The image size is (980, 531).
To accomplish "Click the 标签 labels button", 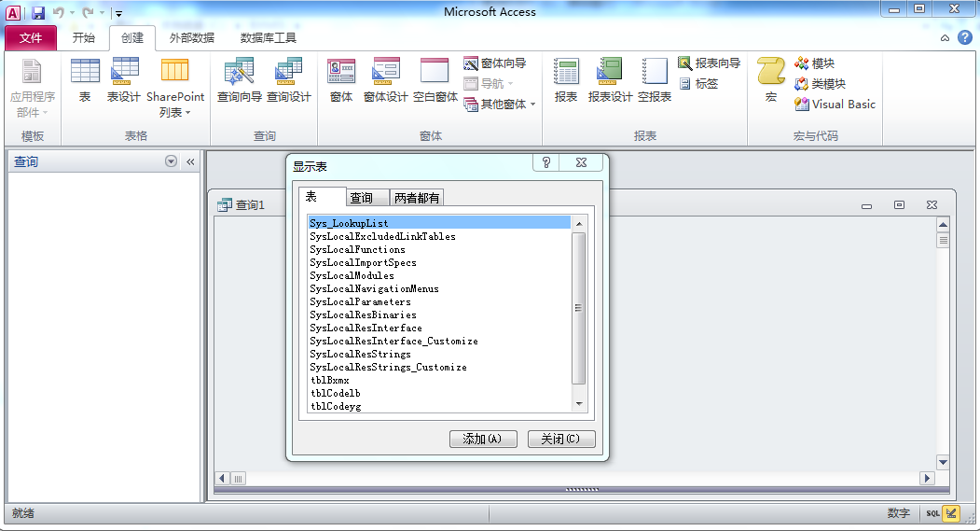I will tap(698, 84).
